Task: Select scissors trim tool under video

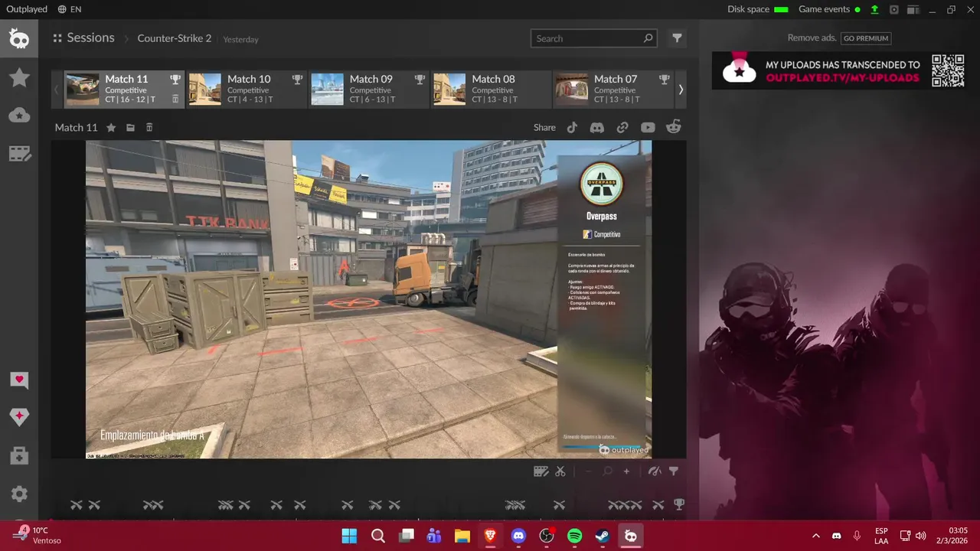Action: [x=560, y=471]
